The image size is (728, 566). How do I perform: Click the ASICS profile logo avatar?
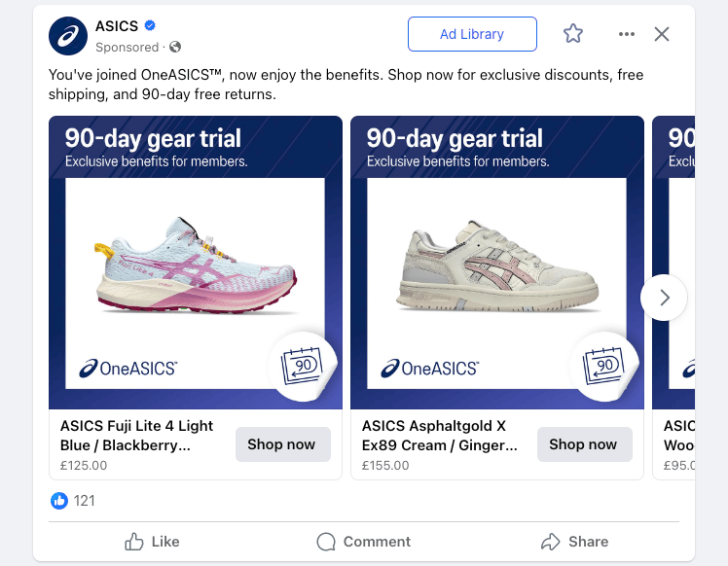(68, 36)
